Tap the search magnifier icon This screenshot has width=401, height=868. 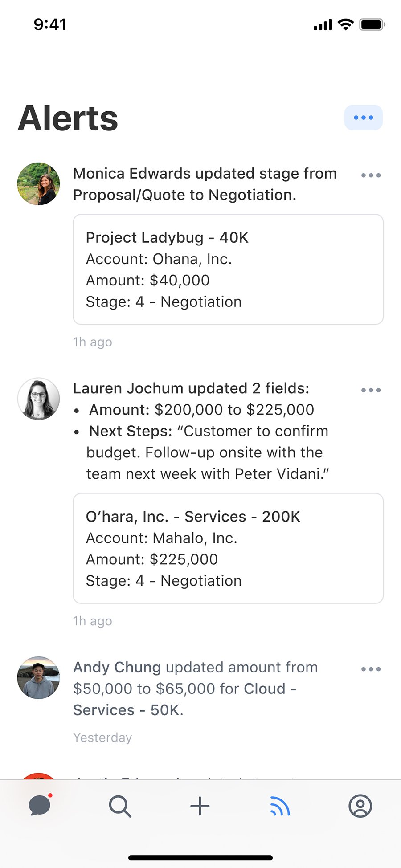coord(120,806)
